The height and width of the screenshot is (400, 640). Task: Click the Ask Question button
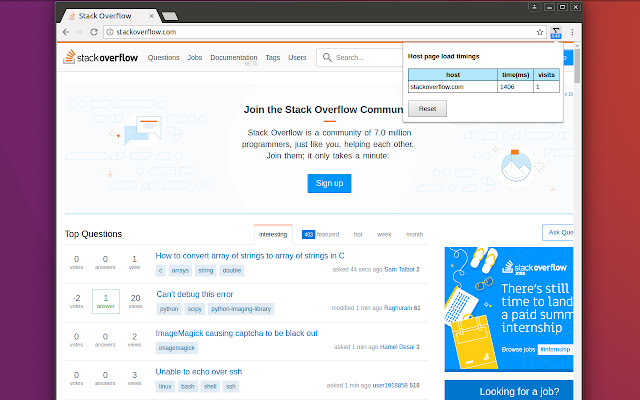pyautogui.click(x=558, y=232)
